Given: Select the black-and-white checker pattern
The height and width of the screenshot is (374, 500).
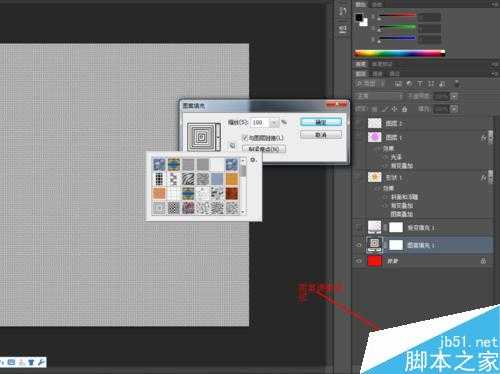Looking at the screenshot, I should pos(174,208).
